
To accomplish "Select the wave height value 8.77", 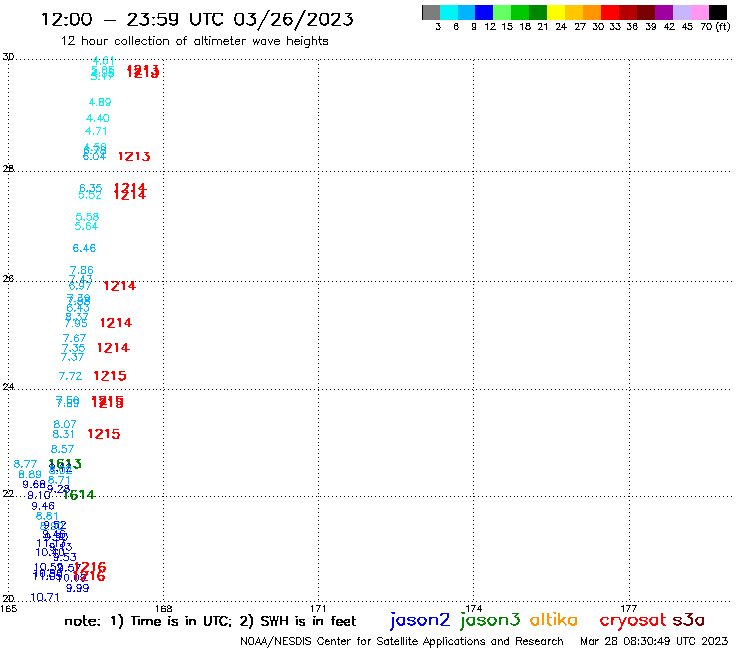I will (x=25, y=464).
